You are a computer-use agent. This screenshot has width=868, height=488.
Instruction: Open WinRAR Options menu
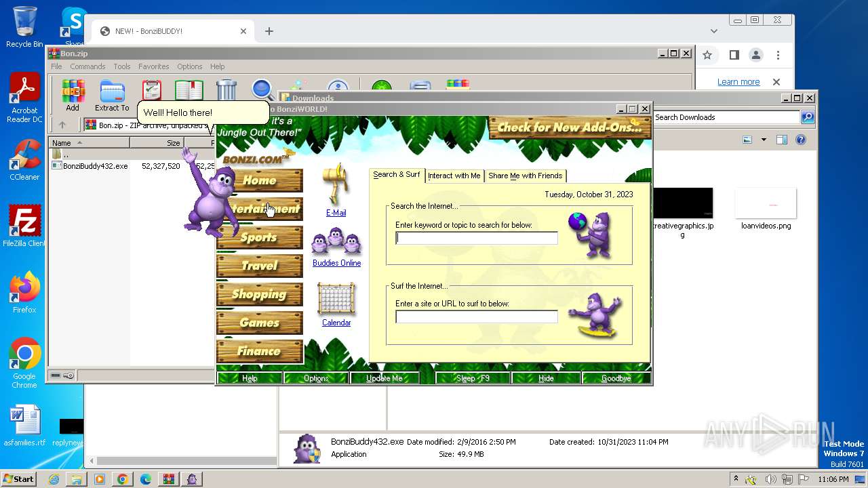pos(190,66)
